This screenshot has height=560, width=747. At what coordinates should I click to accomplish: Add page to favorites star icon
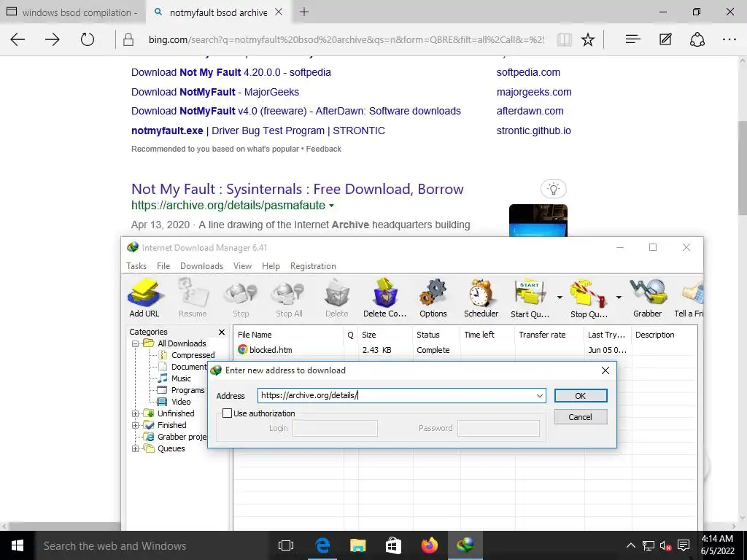(x=588, y=39)
